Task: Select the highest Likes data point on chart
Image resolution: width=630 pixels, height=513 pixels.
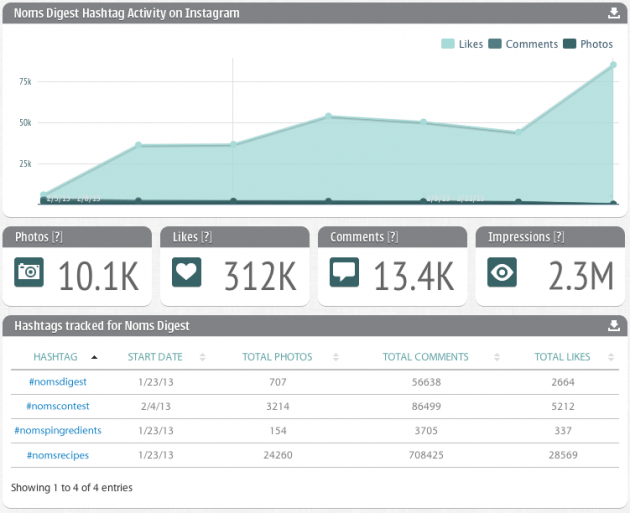Action: [x=613, y=65]
